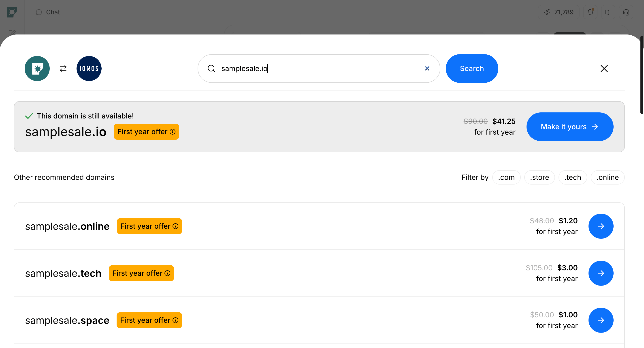This screenshot has width=644, height=348.
Task: Open info on samplesale.io First year offer
Action: click(173, 132)
